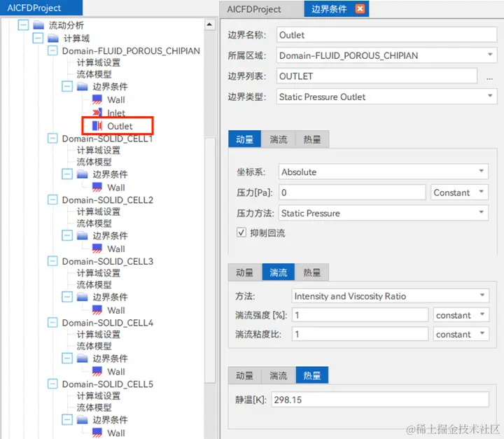Screen dimensions: 504x439
Task: Select 湍流 tab in the top panel
Action: (x=279, y=139)
